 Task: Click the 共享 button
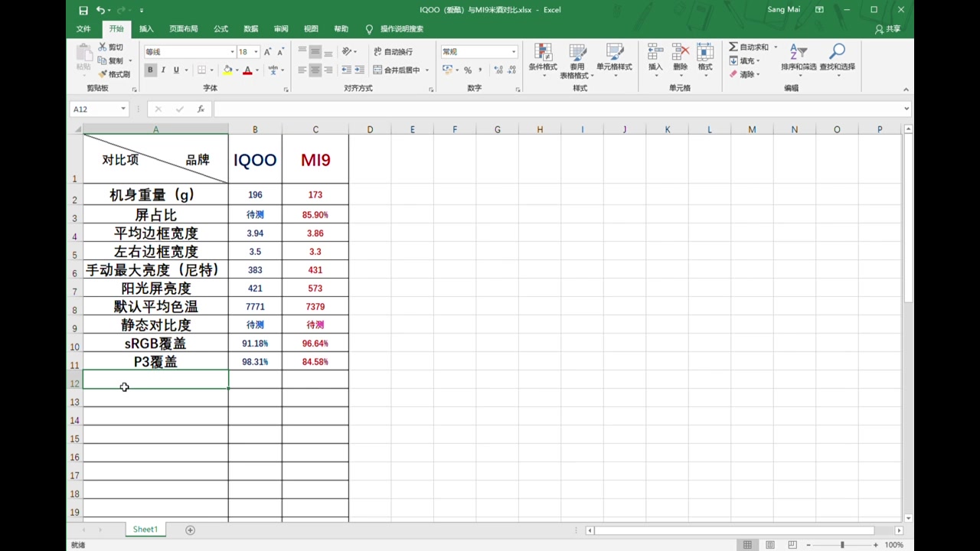890,28
